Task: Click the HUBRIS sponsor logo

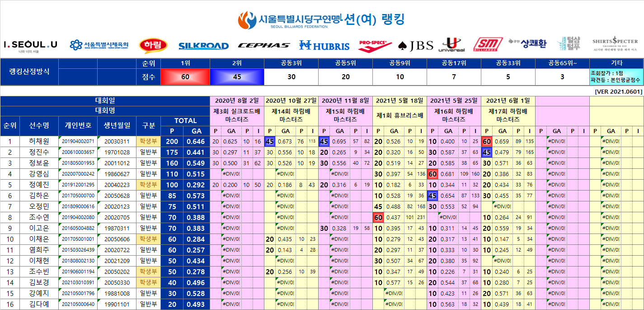Action: pos(324,45)
